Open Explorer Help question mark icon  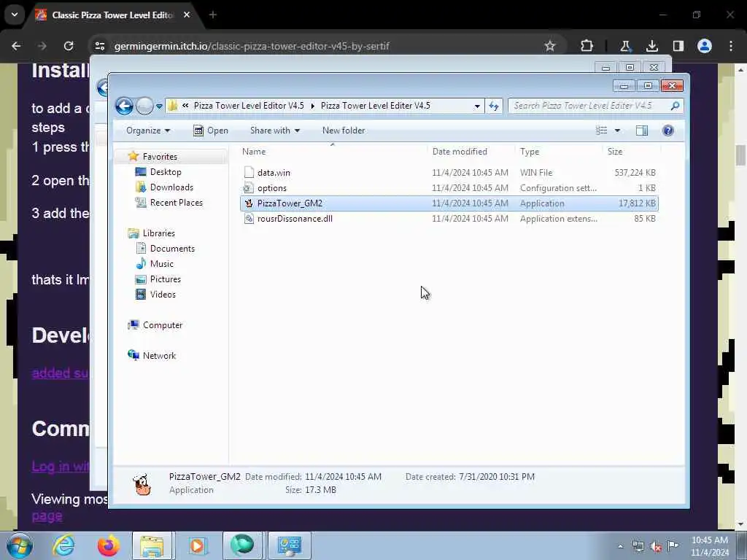668,131
